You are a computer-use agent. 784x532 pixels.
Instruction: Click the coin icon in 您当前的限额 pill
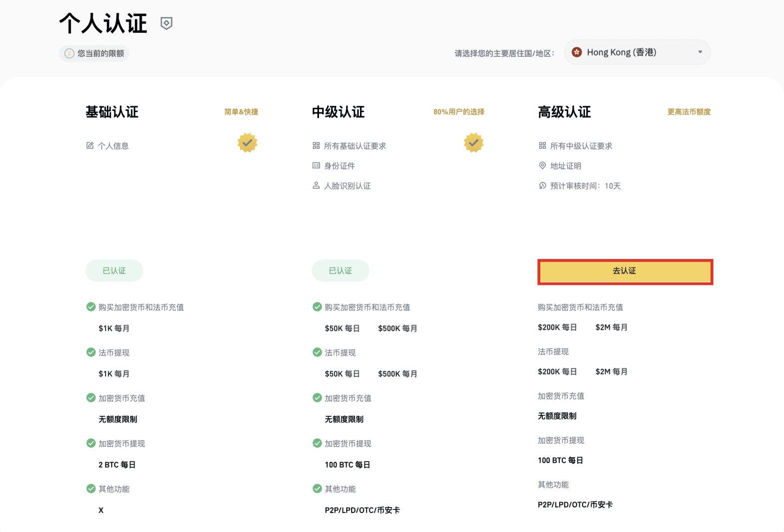tap(69, 53)
